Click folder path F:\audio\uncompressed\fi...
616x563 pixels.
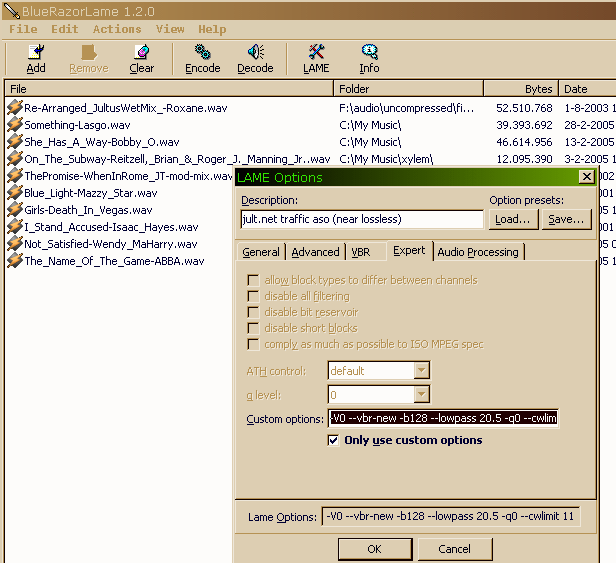[x=406, y=108]
